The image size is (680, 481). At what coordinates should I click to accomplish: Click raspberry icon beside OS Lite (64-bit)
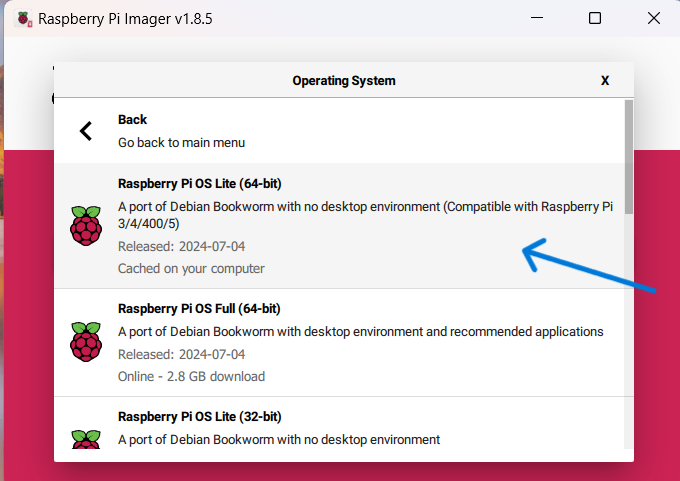pos(86,226)
